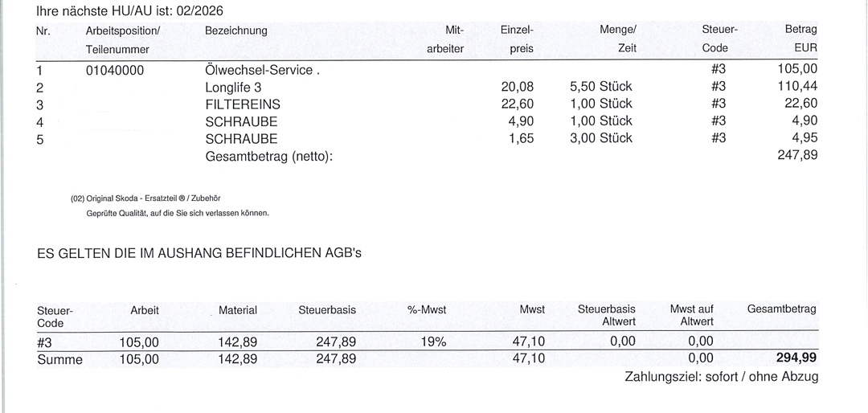Click the bold total 294,99
The width and height of the screenshot is (868, 413).
pyautogui.click(x=797, y=358)
